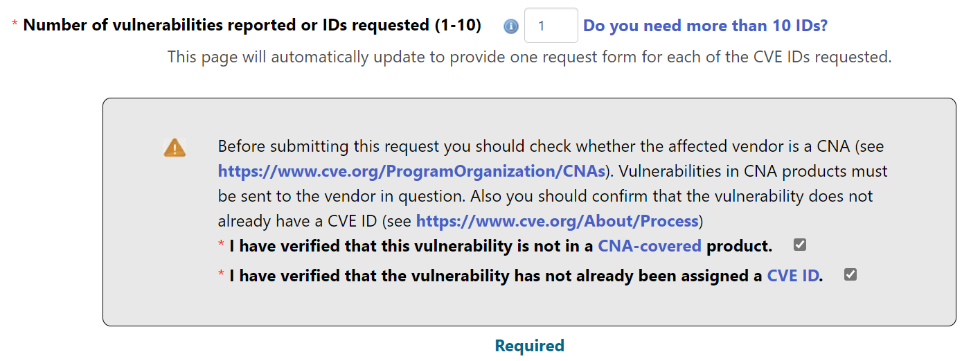Click the 'This page will automatically update' helper text
Viewport: 980px width, 361px height.
tap(529, 57)
